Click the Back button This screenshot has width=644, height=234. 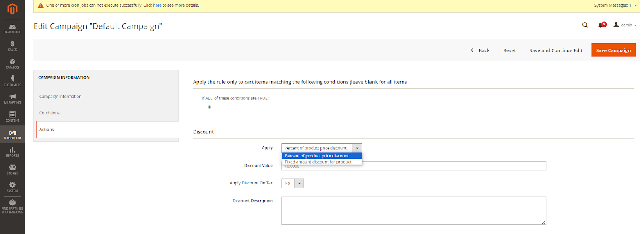[x=480, y=50]
